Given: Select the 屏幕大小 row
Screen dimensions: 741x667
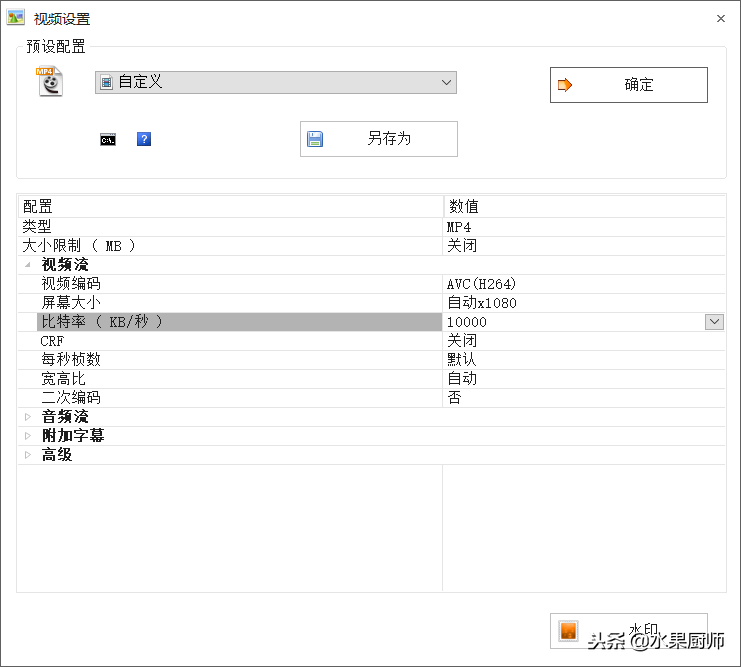Looking at the screenshot, I should click(371, 303).
